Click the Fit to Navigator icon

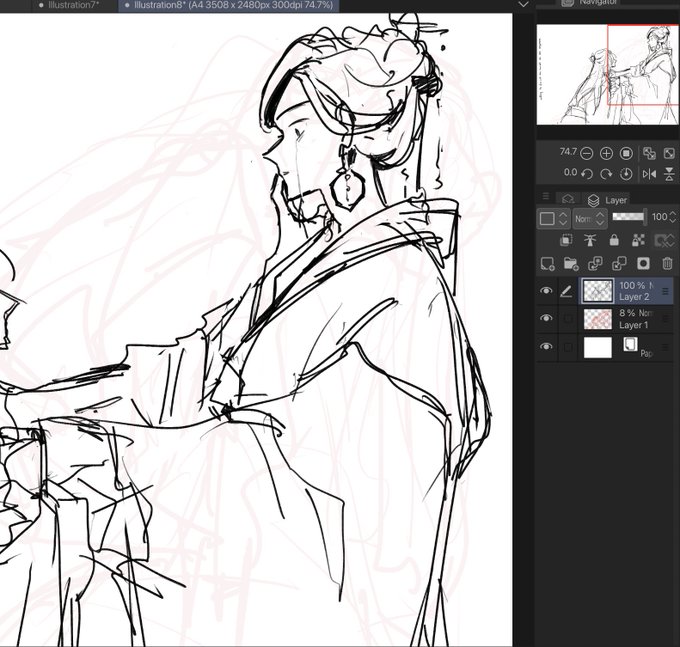click(x=649, y=154)
